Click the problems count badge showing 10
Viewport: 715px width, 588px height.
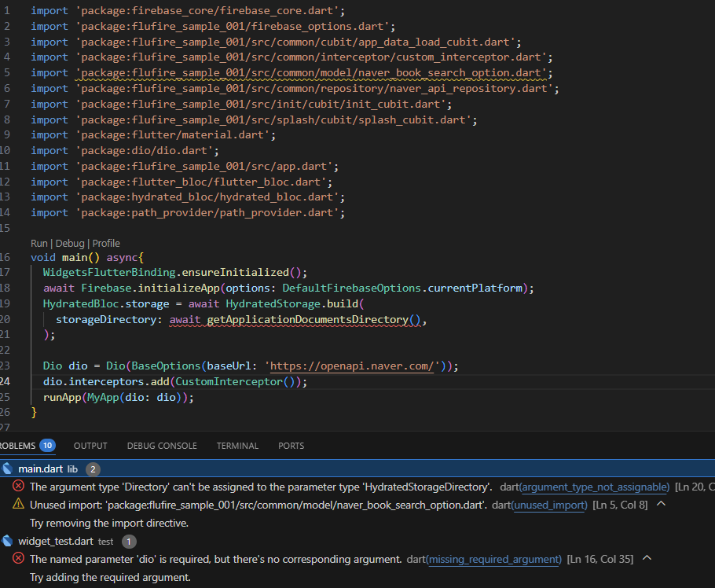click(47, 445)
